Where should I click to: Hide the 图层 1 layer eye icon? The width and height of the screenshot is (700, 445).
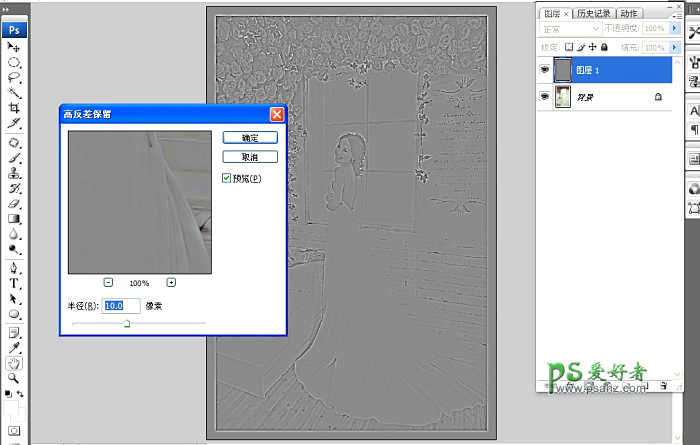point(545,69)
